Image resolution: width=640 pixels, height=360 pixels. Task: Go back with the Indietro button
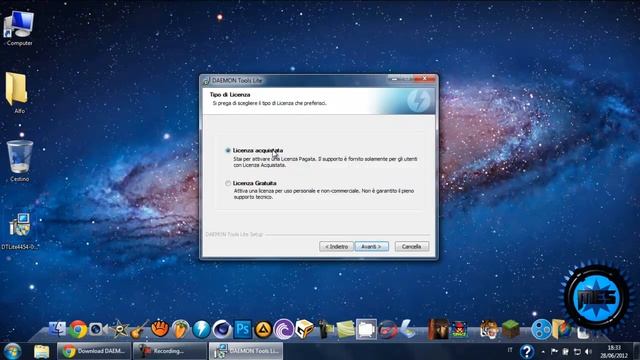click(x=336, y=247)
